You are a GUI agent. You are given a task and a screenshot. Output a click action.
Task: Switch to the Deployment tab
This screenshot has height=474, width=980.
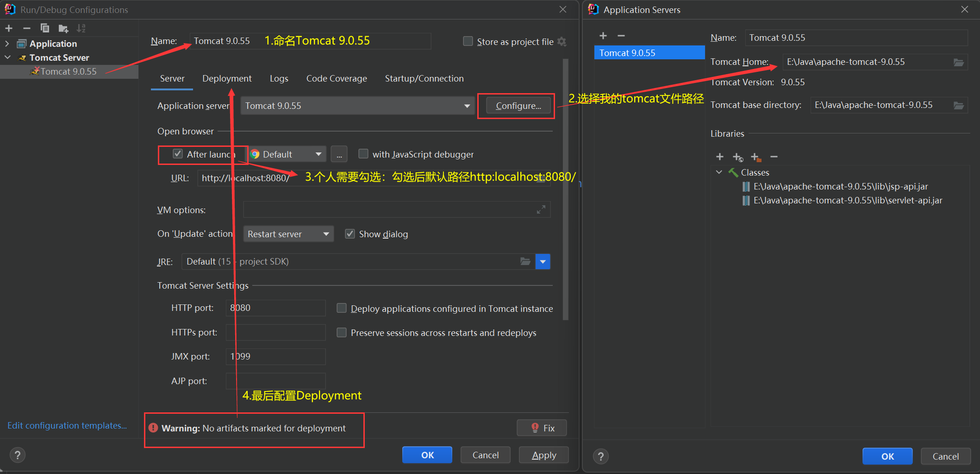pos(226,78)
